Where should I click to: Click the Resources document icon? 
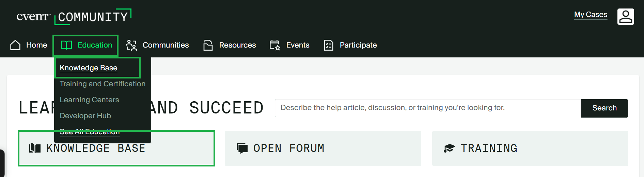click(x=208, y=45)
